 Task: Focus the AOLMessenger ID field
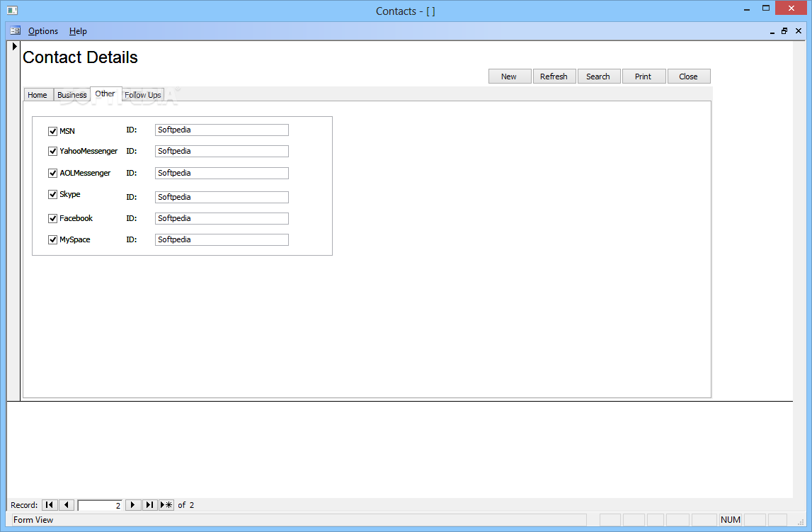click(222, 173)
